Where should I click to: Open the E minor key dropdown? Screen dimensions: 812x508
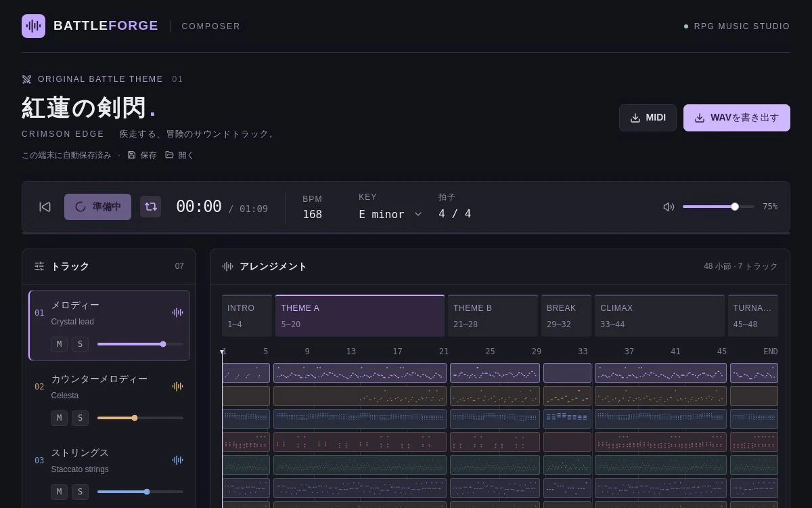click(x=390, y=214)
